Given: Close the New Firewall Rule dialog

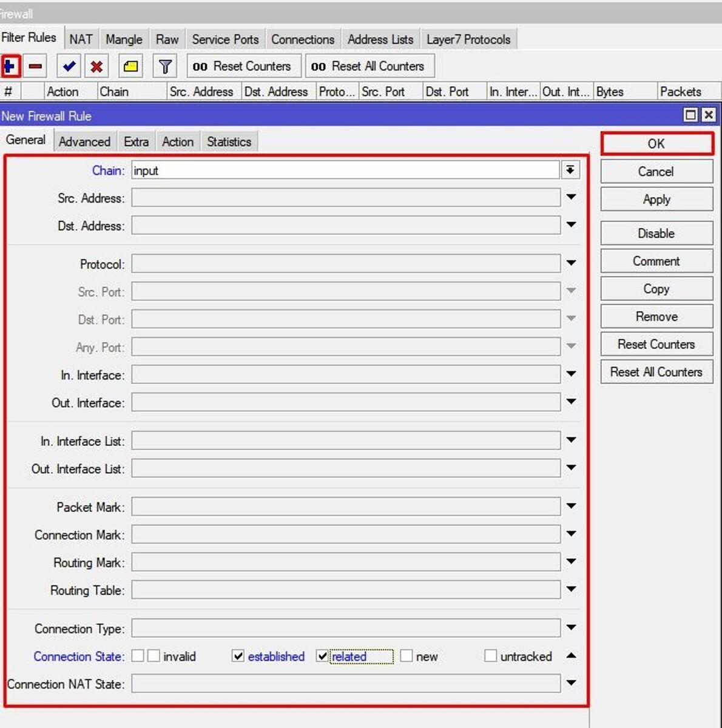Looking at the screenshot, I should click(708, 115).
